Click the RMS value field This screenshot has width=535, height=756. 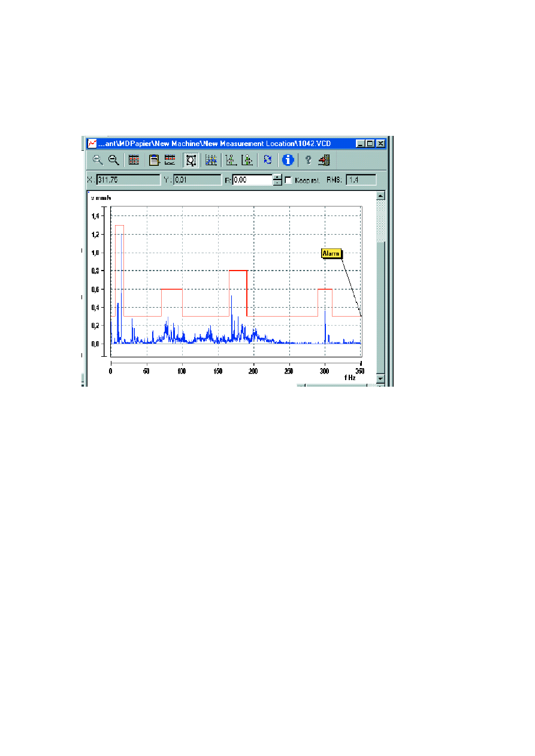(x=361, y=180)
